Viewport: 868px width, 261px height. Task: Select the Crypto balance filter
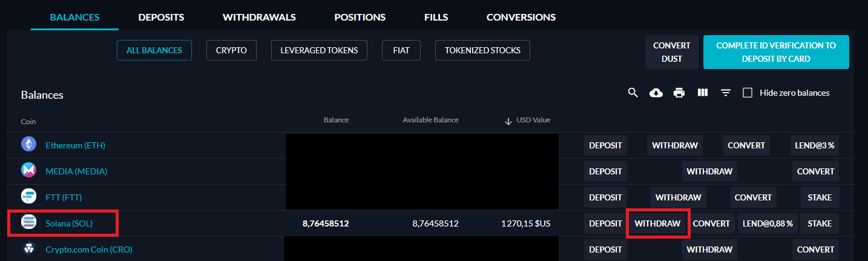231,50
